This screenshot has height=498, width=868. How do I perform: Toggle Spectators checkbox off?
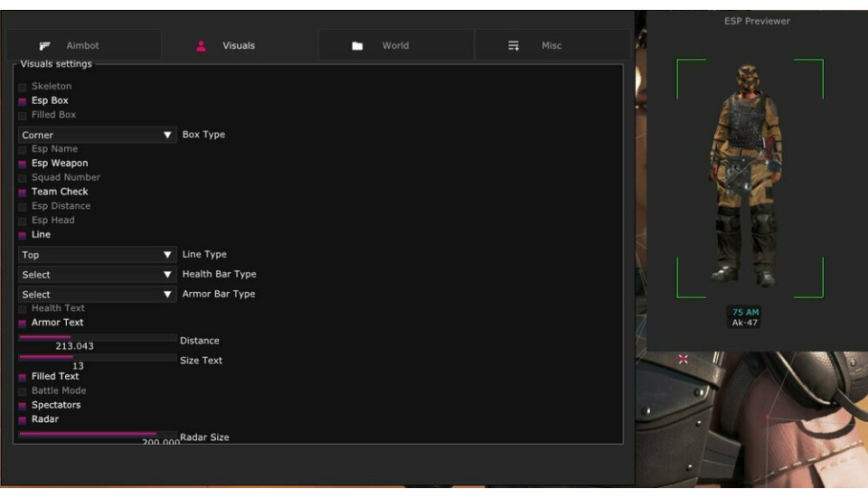click(22, 406)
